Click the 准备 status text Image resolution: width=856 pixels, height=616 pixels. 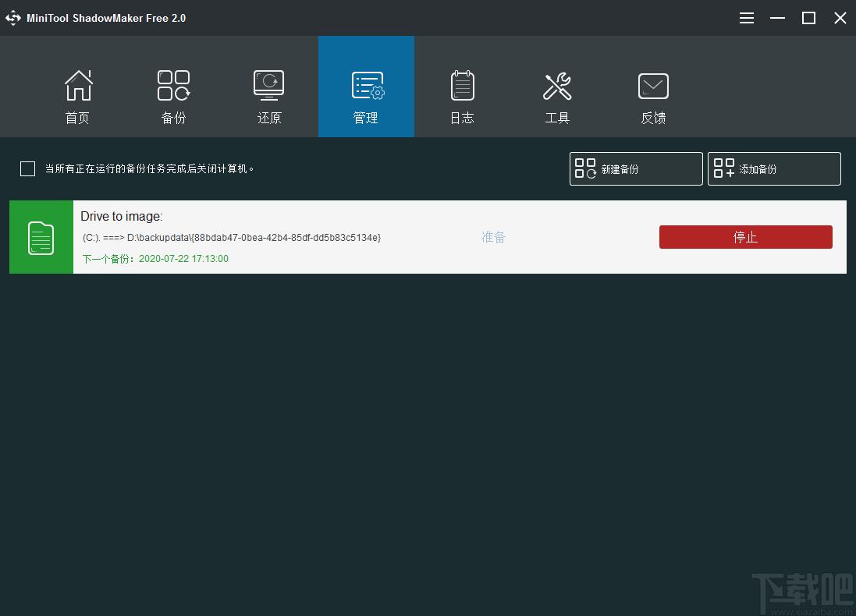pyautogui.click(x=493, y=237)
